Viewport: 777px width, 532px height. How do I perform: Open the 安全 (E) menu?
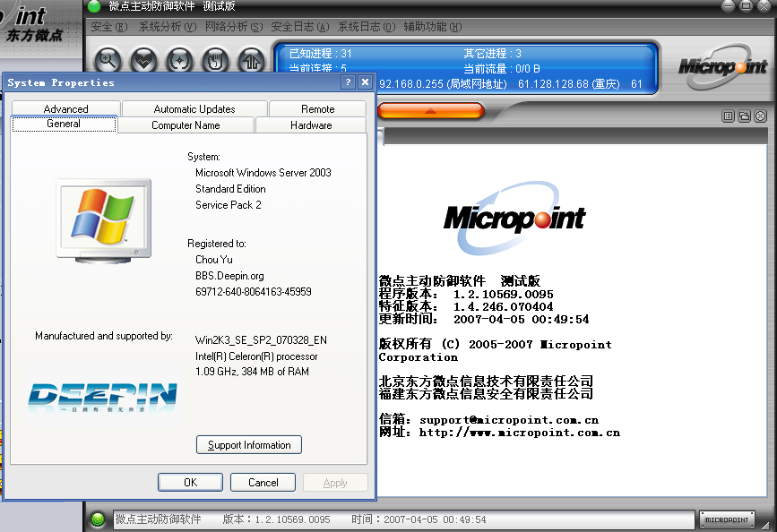(x=109, y=27)
